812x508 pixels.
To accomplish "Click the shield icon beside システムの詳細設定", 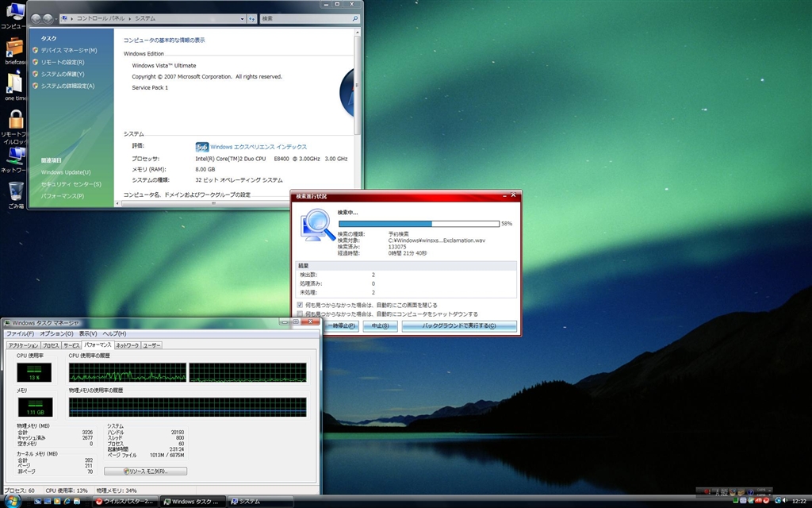I will 35,86.
